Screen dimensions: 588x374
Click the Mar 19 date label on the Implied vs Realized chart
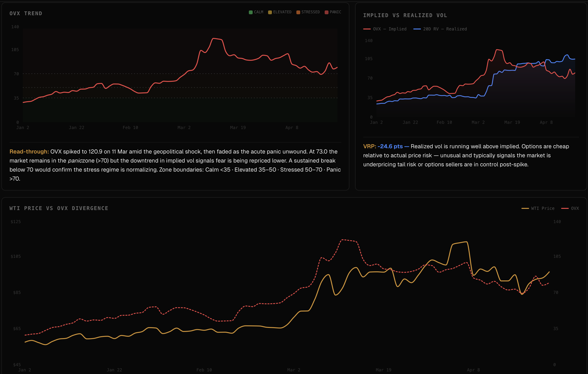pos(512,123)
